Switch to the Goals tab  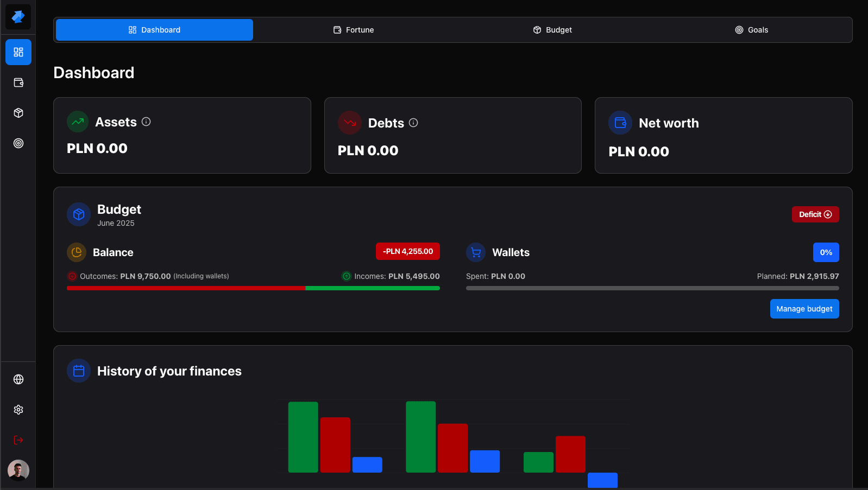751,30
